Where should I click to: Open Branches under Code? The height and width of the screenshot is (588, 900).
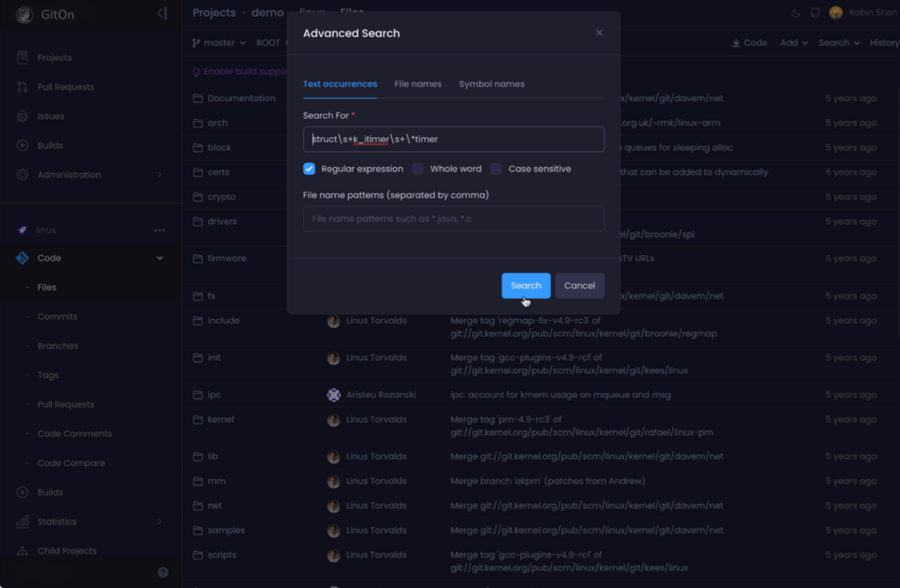58,345
